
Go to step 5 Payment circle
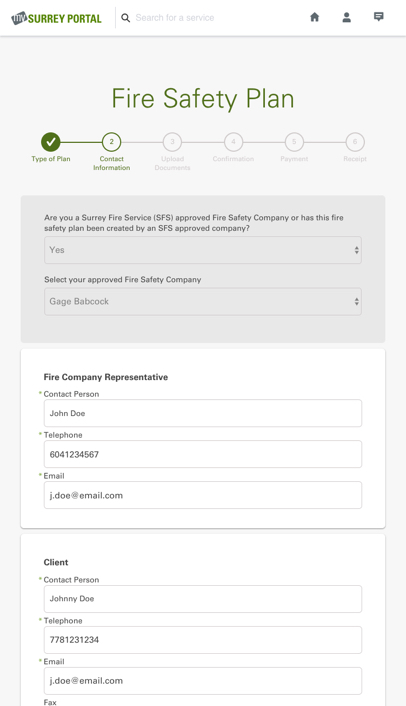[294, 142]
